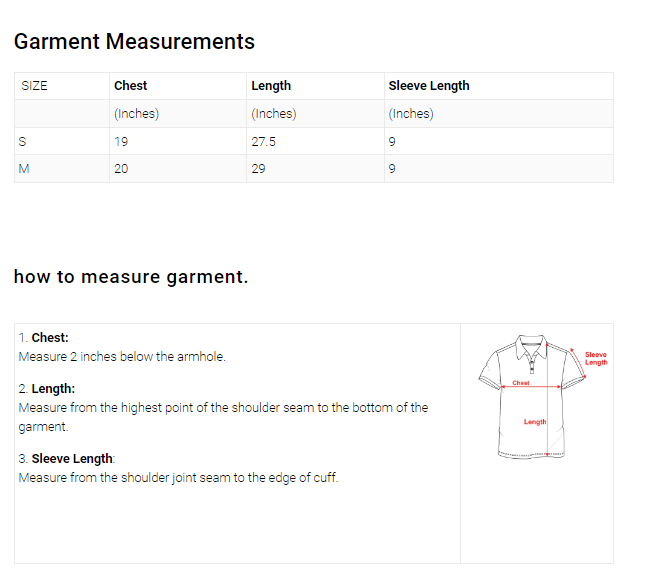Click sleeve length value 9 in M row
Screen dimensions: 650x583
[x=391, y=169]
